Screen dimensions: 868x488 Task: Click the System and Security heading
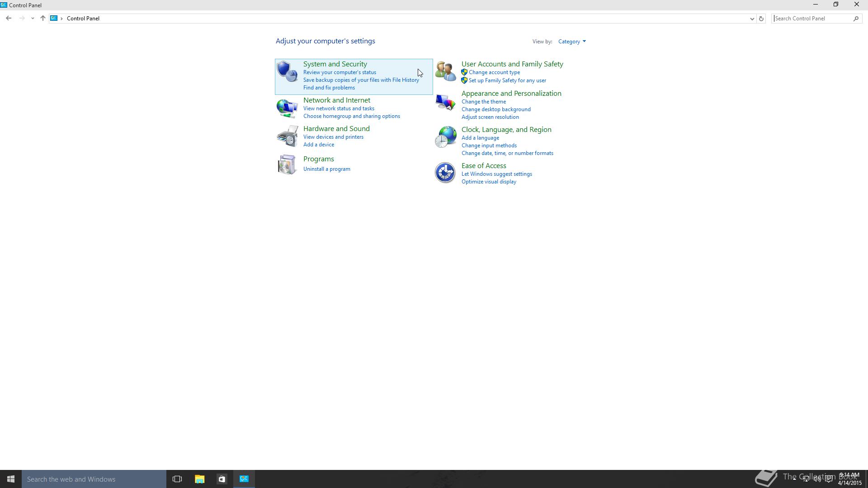click(x=335, y=64)
